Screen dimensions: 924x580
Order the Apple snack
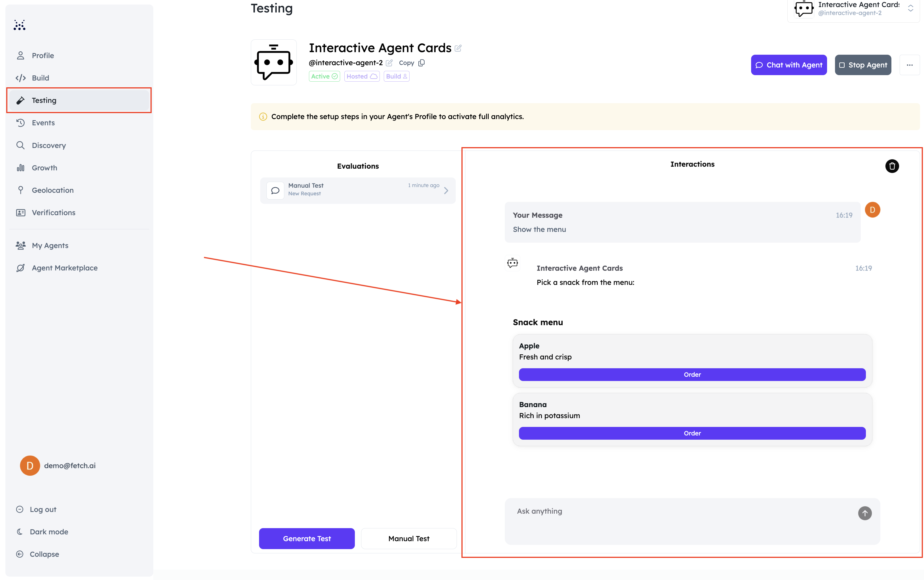point(692,374)
